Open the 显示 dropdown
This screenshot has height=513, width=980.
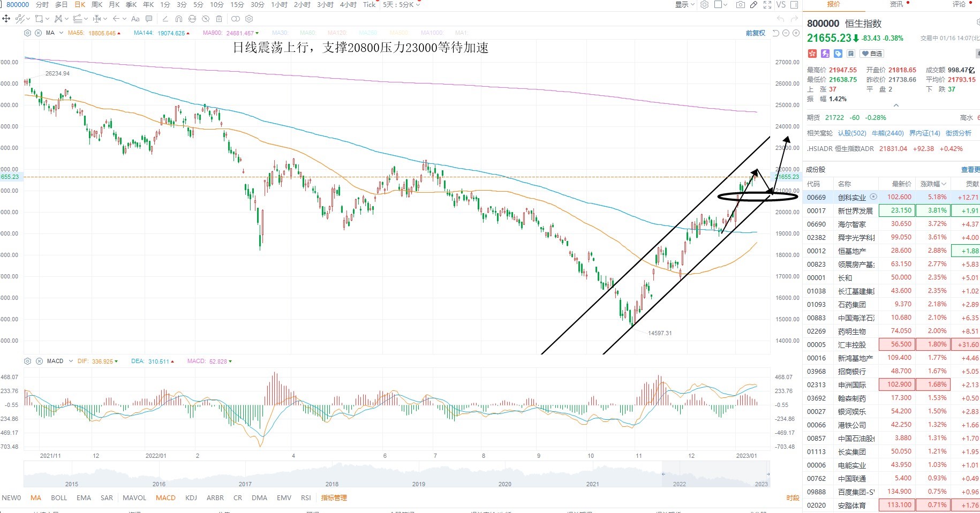point(685,5)
